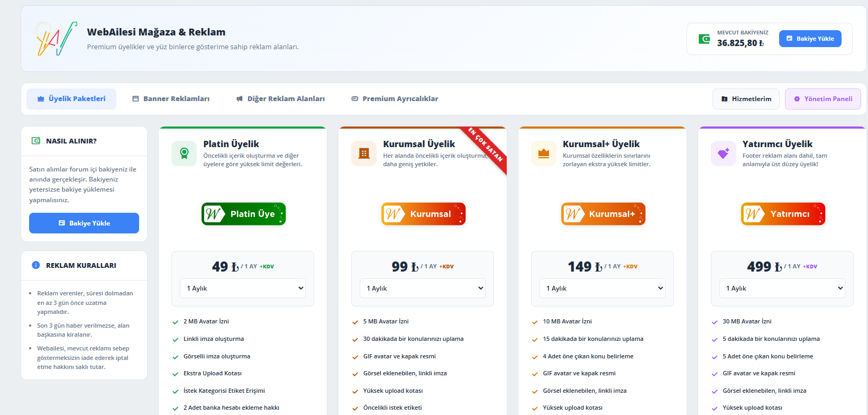Open the Hizmetlerim button

pos(746,99)
